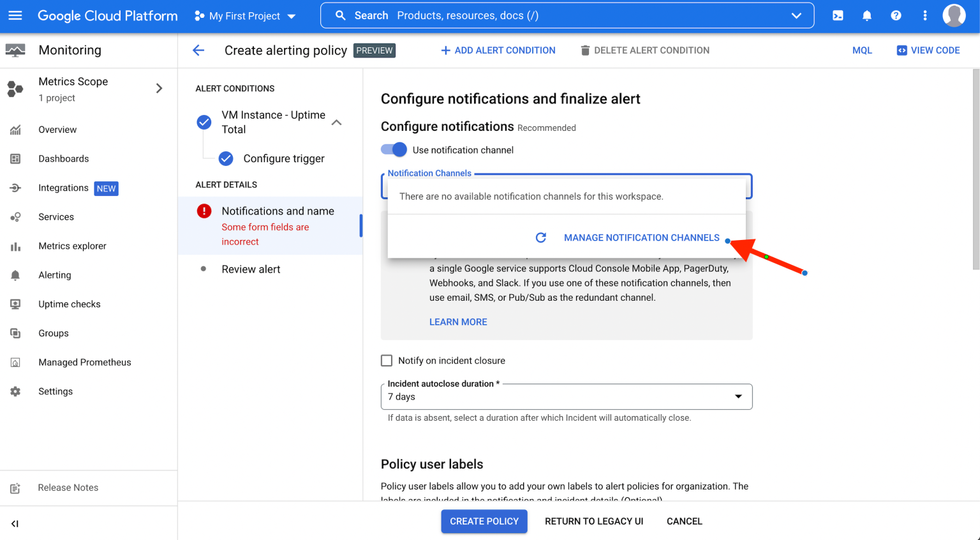Image resolution: width=980 pixels, height=540 pixels.
Task: Click the search magnifier icon
Action: coord(341,15)
